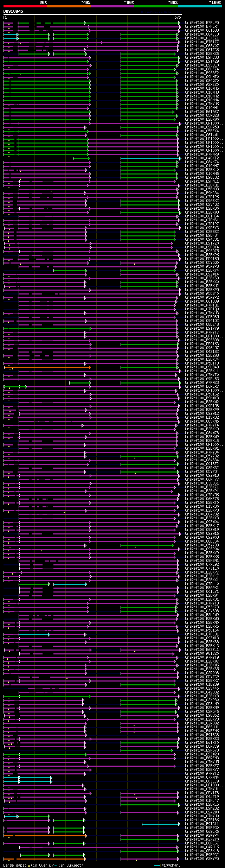Select the UniRef100_Q8LFZ4 label
Screen dimensions: 225x868
[202, 69]
